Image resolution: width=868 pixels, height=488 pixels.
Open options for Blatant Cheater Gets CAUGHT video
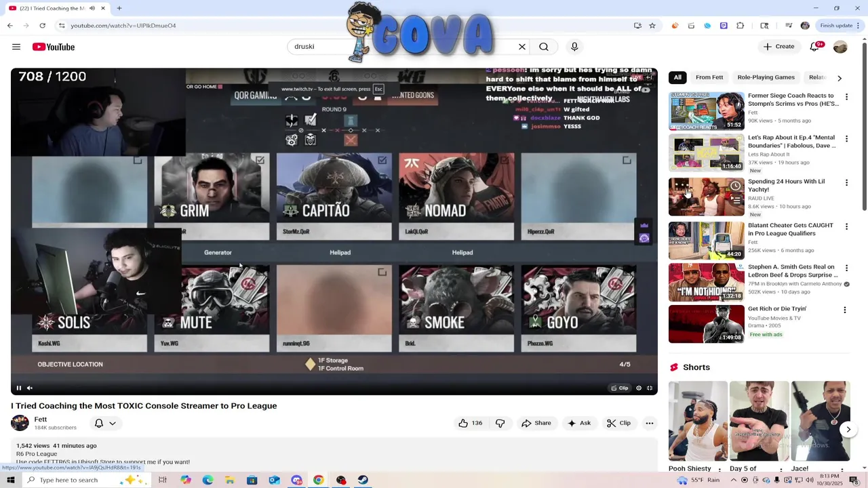pyautogui.click(x=846, y=226)
